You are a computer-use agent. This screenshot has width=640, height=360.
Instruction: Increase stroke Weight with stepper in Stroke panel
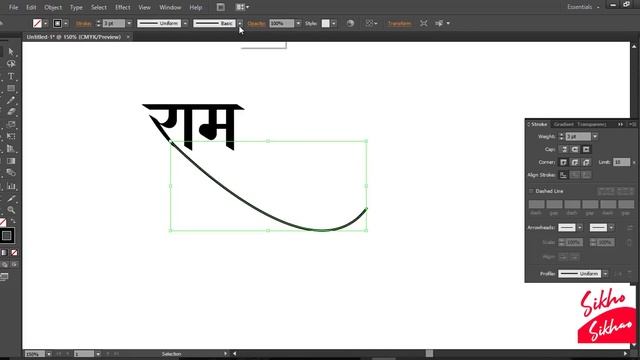tap(562, 134)
